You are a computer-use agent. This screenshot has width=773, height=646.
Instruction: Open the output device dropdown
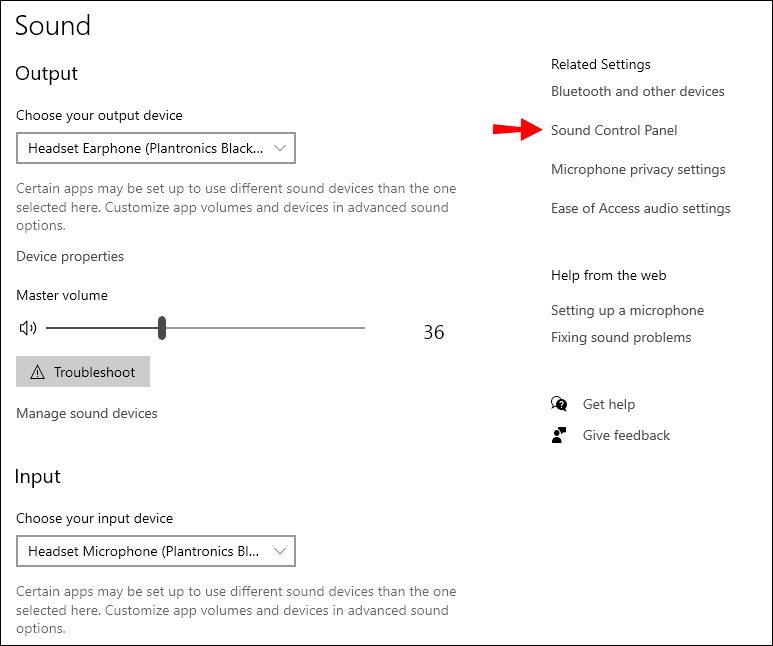click(156, 148)
